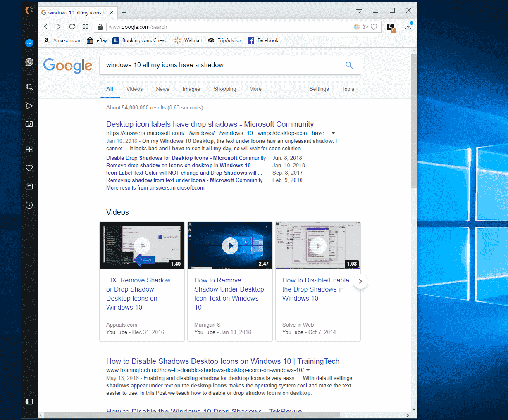Viewport: 508px width, 420px height.
Task: Open TrainingTech How to Disable Shadows result
Action: (x=223, y=361)
